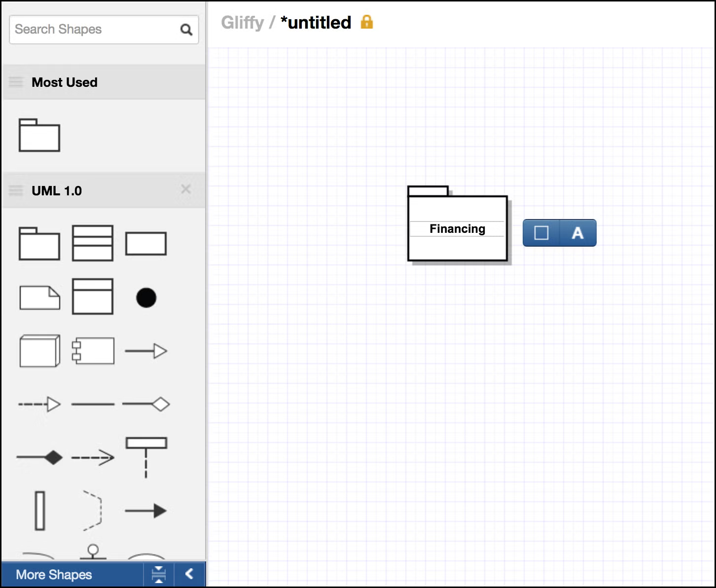Select the composition connector with filled diamond
Screen dimensions: 716x588
39,457
